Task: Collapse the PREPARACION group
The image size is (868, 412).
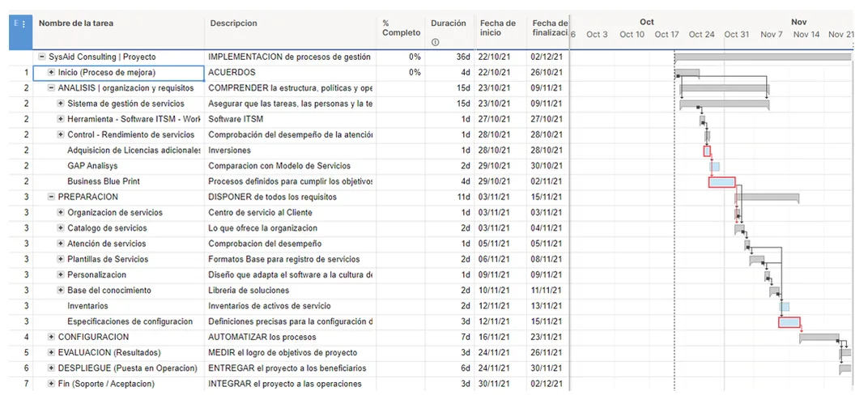Action: click(x=52, y=197)
